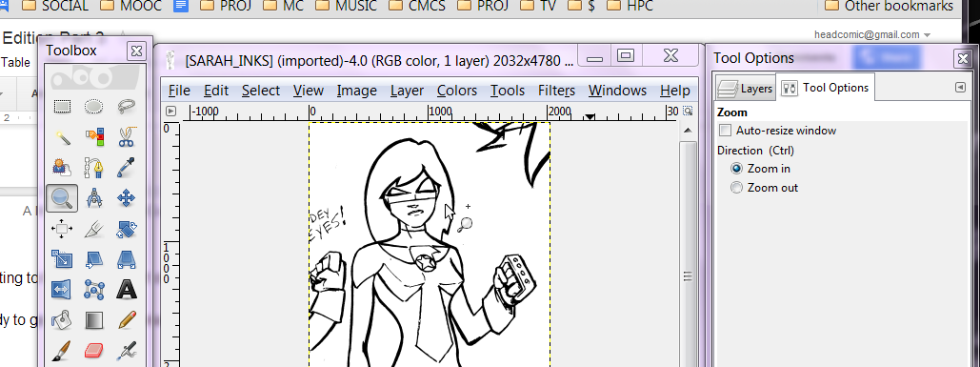Select the Bucket Fill tool
The height and width of the screenshot is (367, 980).
62,320
